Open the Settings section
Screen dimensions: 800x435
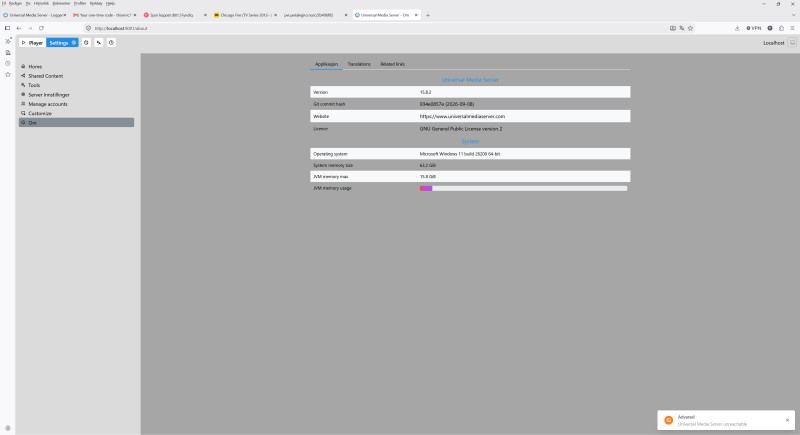coord(62,43)
